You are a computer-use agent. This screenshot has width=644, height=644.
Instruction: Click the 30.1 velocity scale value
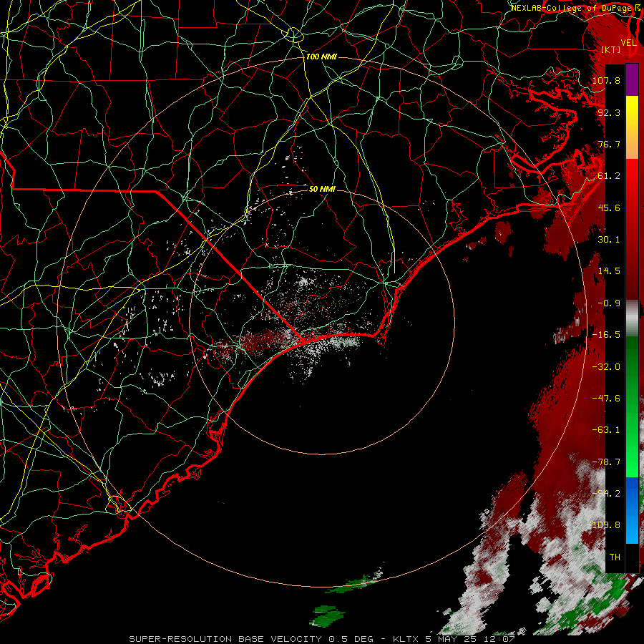(609, 240)
